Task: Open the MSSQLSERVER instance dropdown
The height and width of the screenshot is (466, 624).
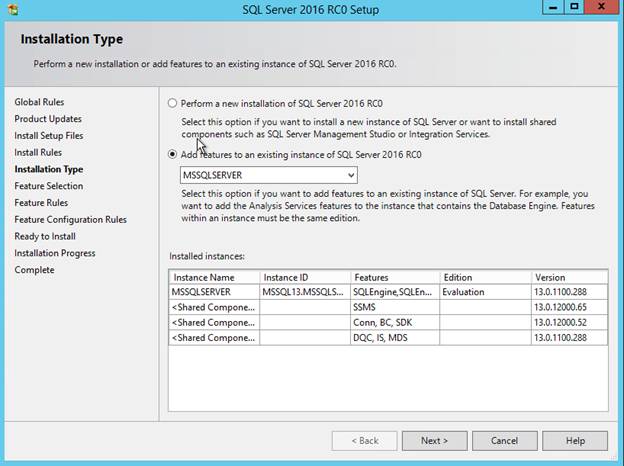Action: (x=269, y=175)
